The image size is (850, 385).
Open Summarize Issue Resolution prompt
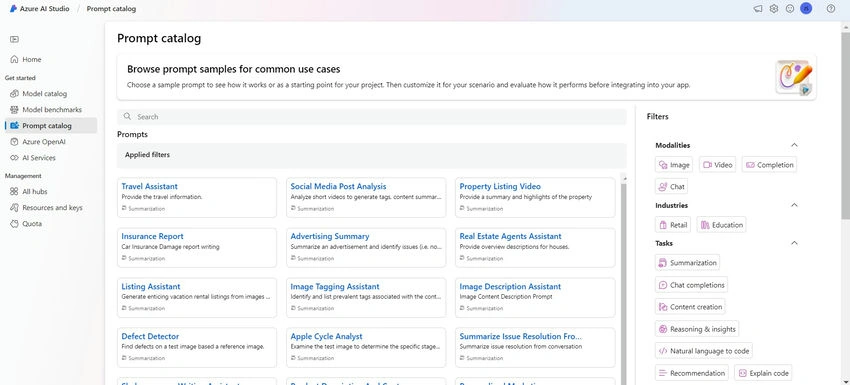pos(535,348)
